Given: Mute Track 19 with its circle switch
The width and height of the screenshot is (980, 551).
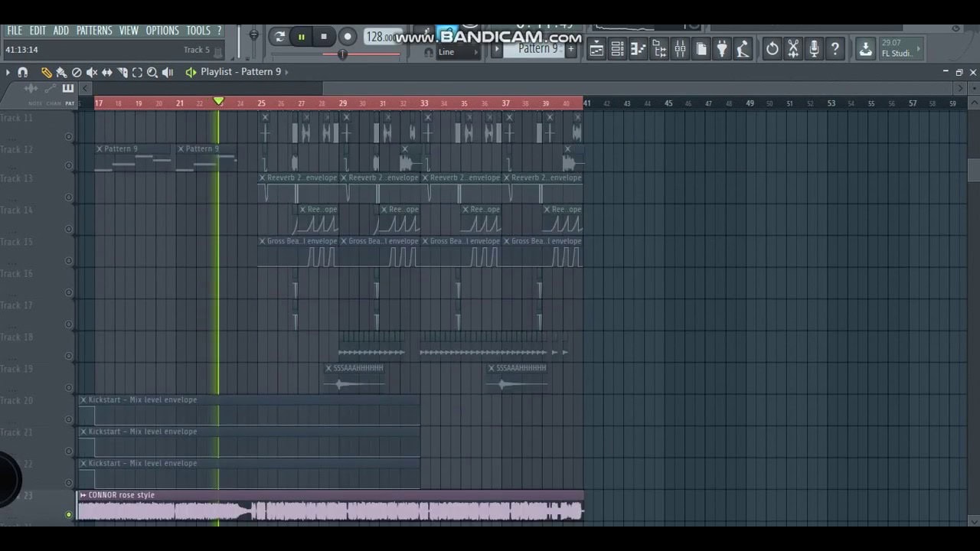Looking at the screenshot, I should [69, 388].
